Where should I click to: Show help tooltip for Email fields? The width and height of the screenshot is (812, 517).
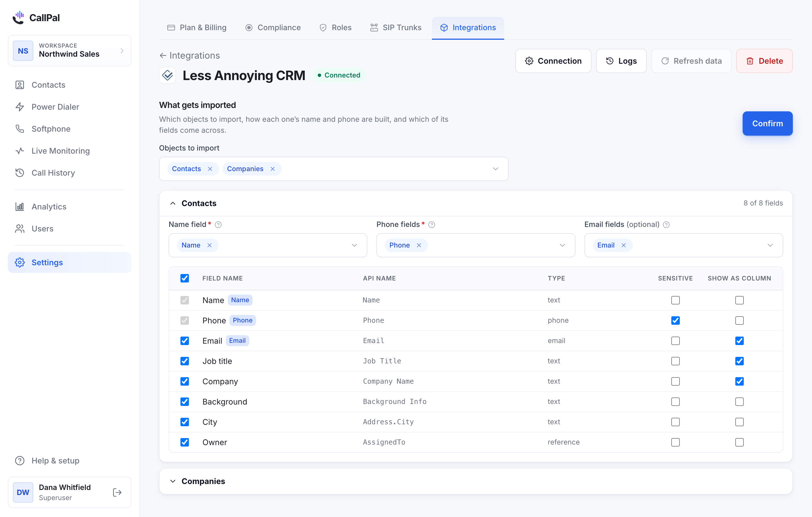coord(666,225)
